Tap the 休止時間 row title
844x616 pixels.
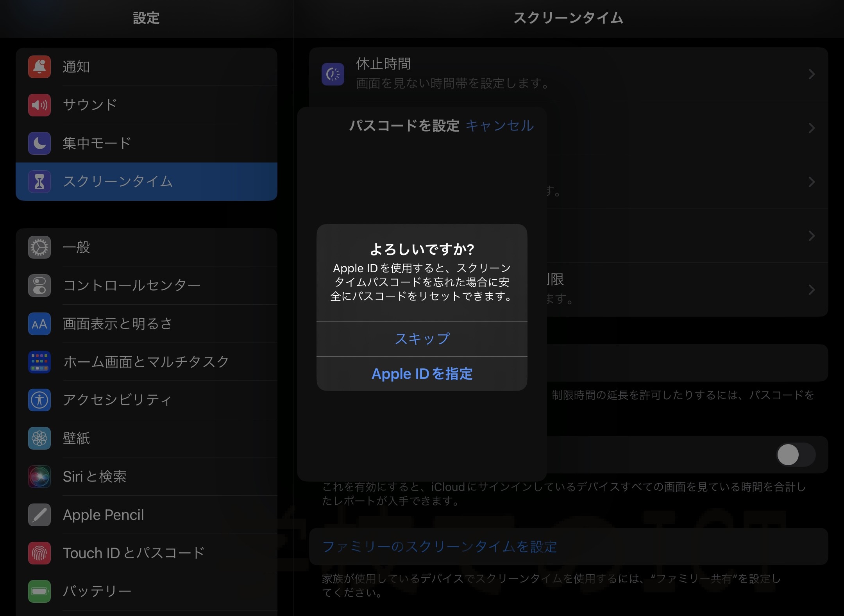383,64
